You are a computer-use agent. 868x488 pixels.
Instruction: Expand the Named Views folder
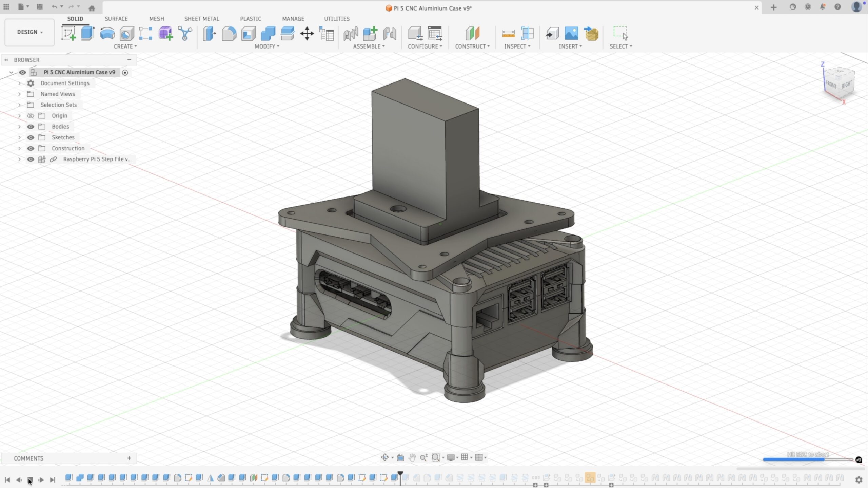(x=19, y=94)
